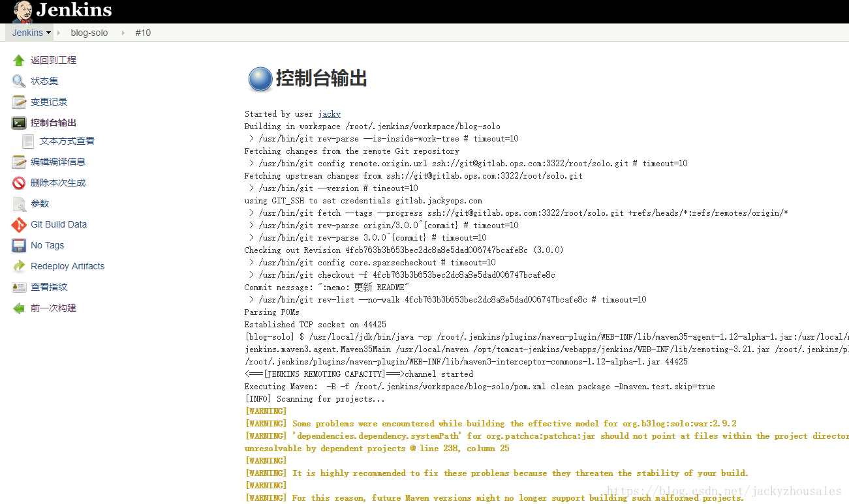Click 'JENKINS REMOTING CAPACITY' channel started line
Screen dimensions: 849x504
pyautogui.click(x=359, y=374)
